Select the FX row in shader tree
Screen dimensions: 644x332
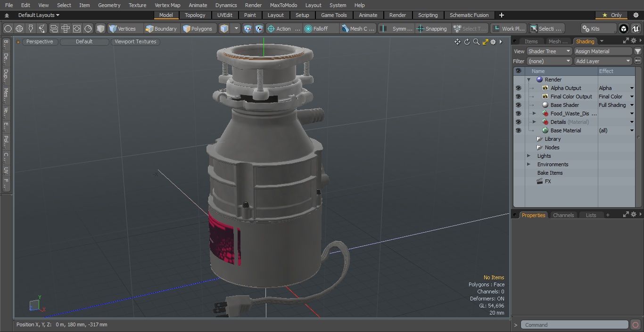point(548,181)
